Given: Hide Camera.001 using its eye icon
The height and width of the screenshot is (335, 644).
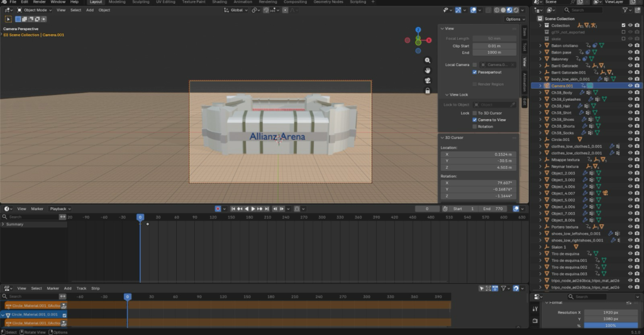Looking at the screenshot, I should pos(630,85).
